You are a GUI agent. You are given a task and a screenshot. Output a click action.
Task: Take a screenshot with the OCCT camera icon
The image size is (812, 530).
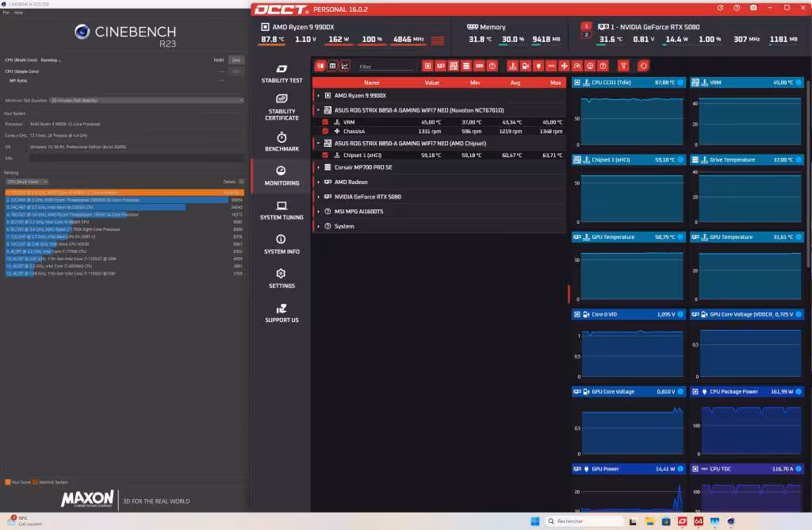click(753, 8)
